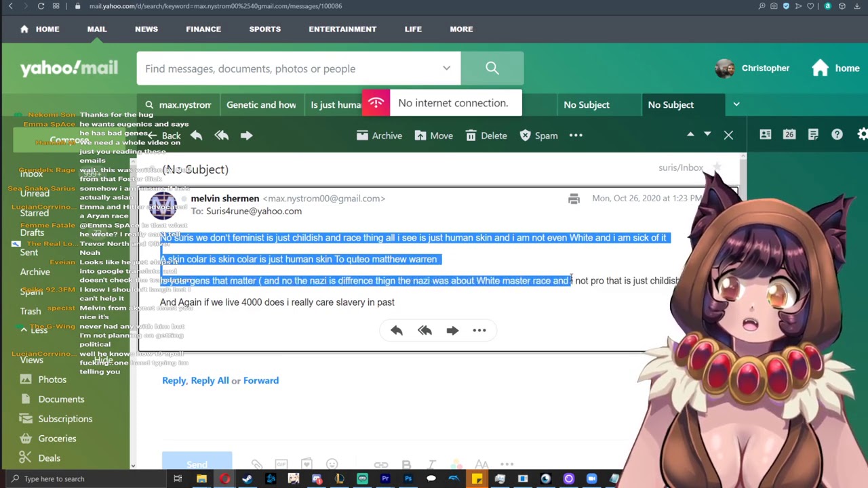
Task: Click the Reply All link below message
Action: point(210,380)
